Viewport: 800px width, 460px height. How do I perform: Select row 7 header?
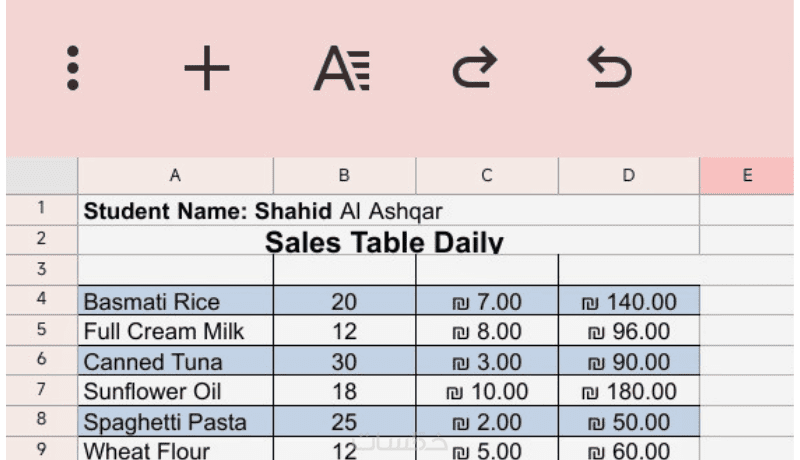click(41, 390)
